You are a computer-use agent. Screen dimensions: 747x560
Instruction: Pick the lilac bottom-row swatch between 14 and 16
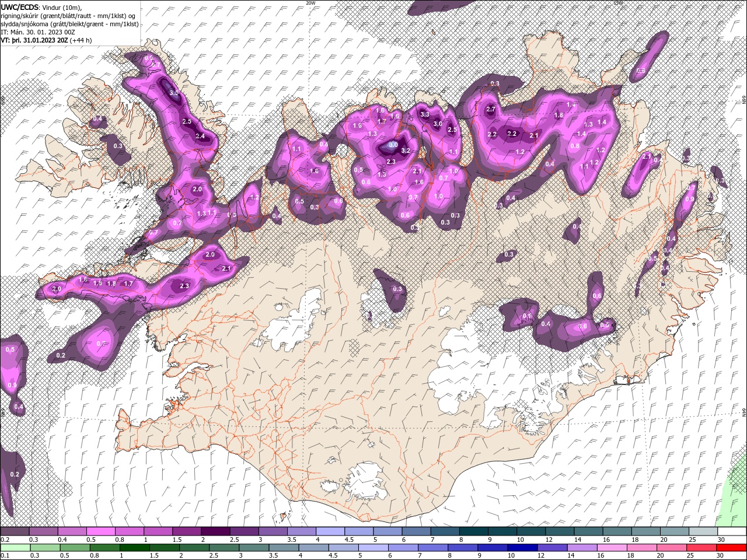pyautogui.click(x=582, y=547)
